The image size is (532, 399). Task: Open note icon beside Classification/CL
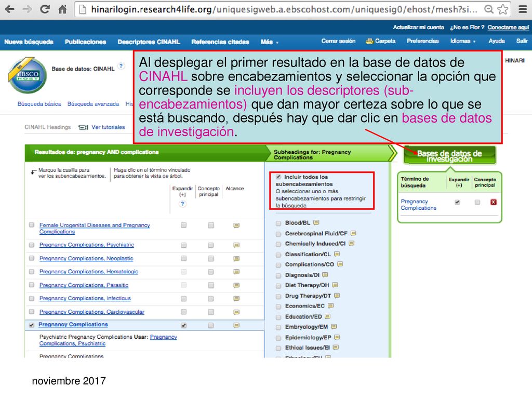(337, 254)
